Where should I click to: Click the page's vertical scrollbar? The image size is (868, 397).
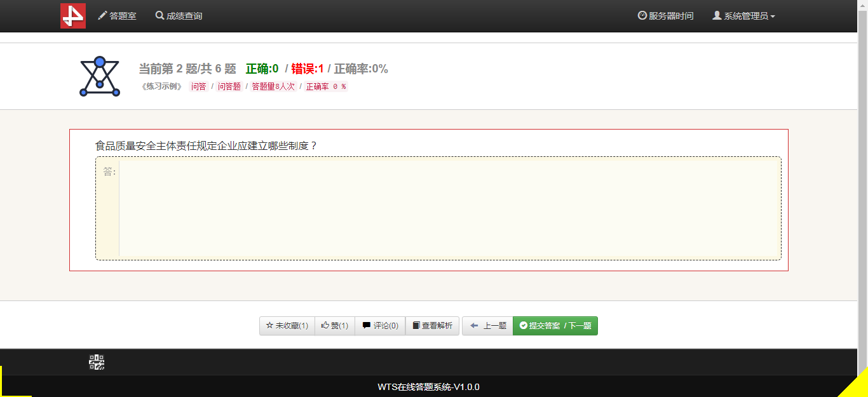pyautogui.click(x=862, y=191)
